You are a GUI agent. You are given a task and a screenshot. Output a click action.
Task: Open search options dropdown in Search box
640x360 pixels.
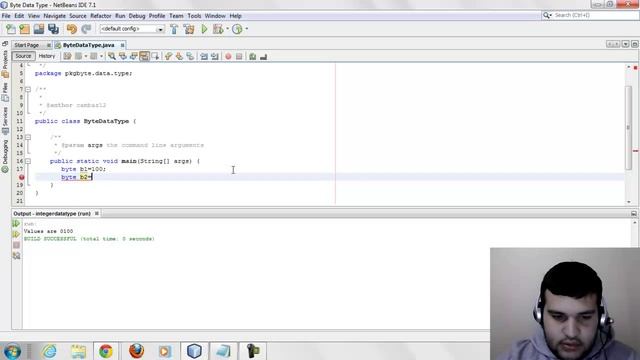pos(547,15)
